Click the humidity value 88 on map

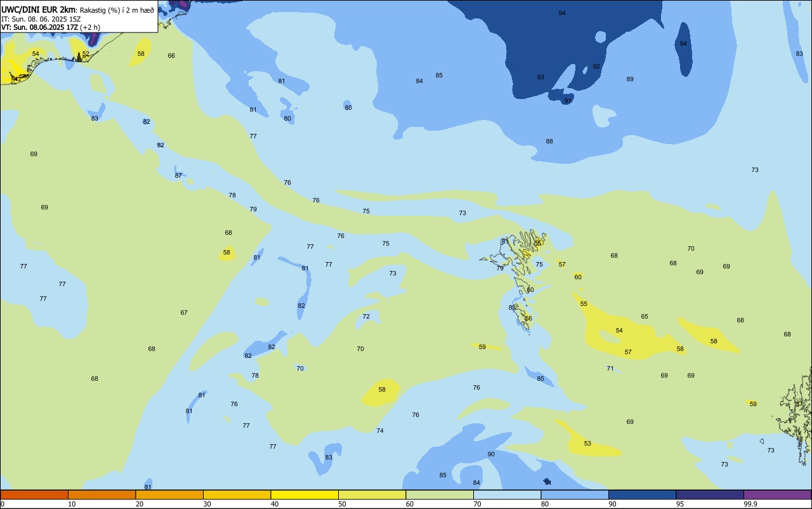[549, 142]
